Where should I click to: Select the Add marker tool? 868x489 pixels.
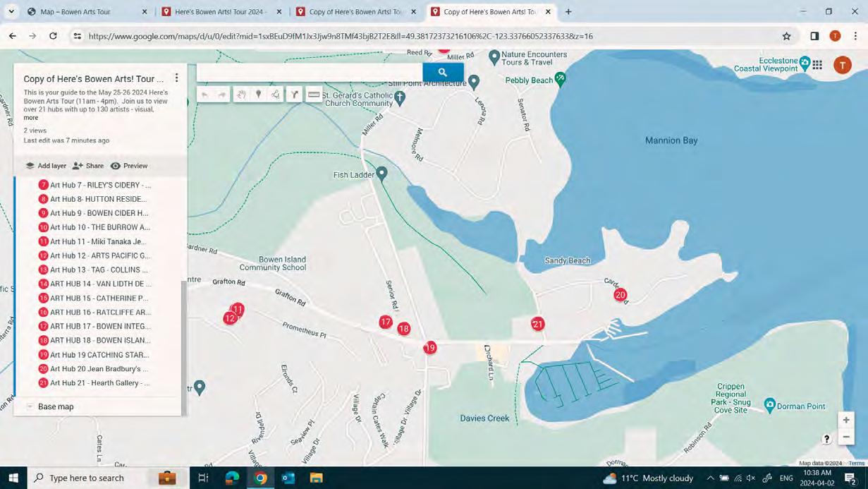pos(259,95)
